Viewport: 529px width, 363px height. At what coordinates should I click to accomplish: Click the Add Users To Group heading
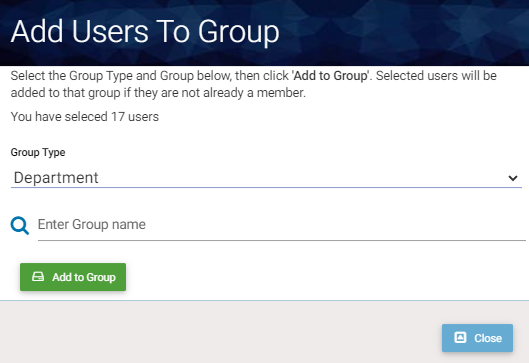[x=145, y=32]
